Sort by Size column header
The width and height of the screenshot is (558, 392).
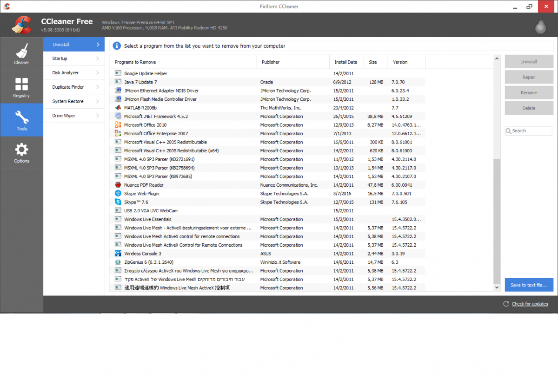coord(376,62)
